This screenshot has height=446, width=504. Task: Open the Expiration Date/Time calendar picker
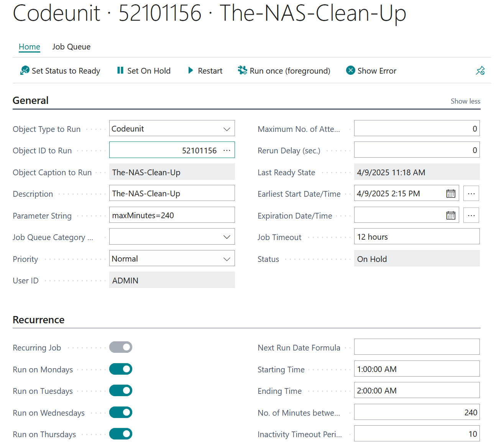point(451,216)
